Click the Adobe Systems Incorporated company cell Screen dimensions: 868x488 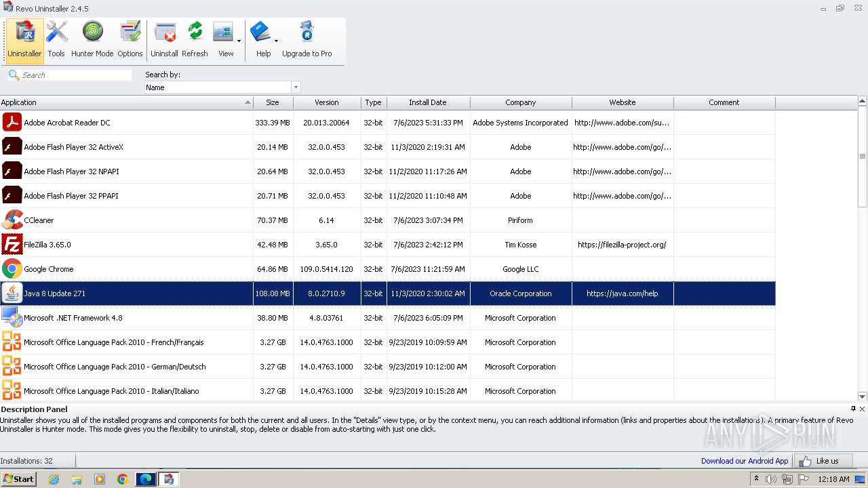521,123
